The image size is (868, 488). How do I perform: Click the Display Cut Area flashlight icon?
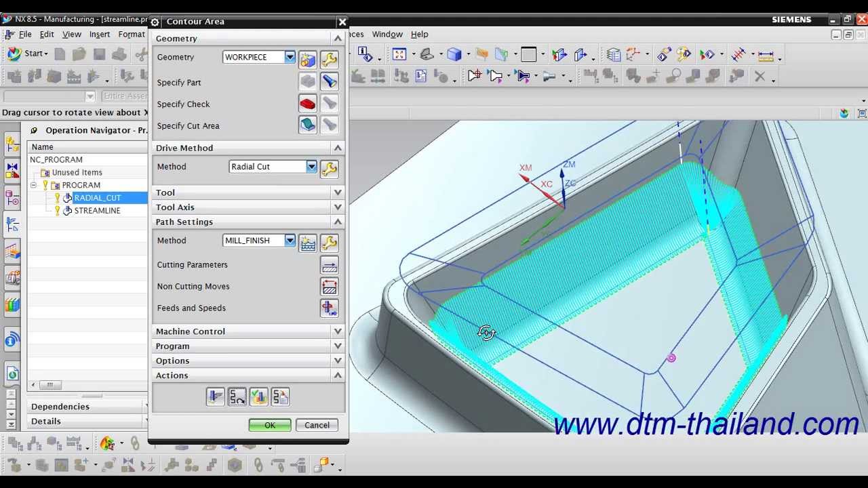click(329, 126)
